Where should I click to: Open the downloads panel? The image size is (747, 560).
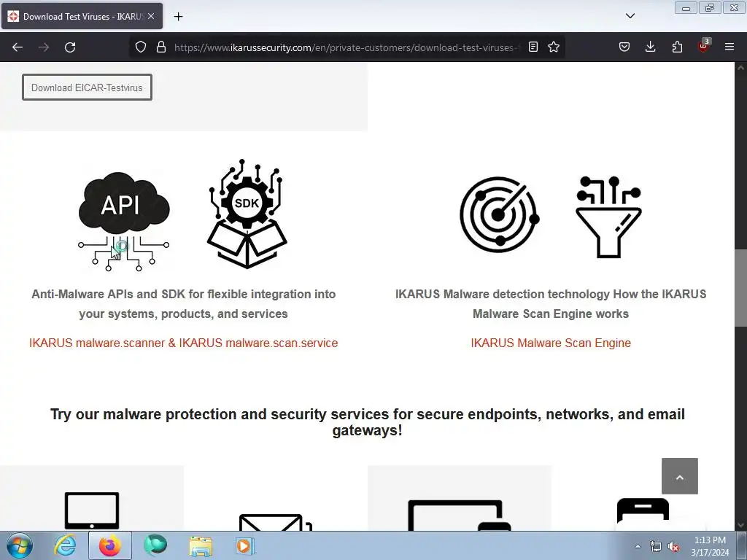pos(650,47)
